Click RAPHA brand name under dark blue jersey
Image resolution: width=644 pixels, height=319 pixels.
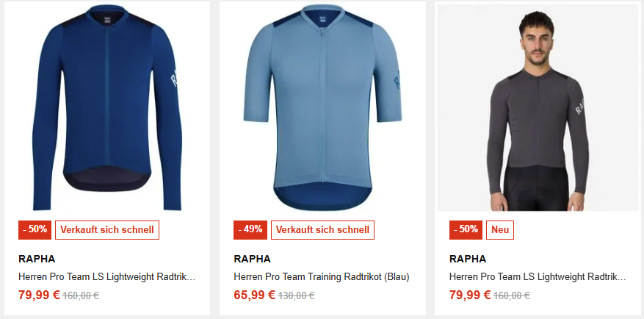pyautogui.click(x=37, y=259)
